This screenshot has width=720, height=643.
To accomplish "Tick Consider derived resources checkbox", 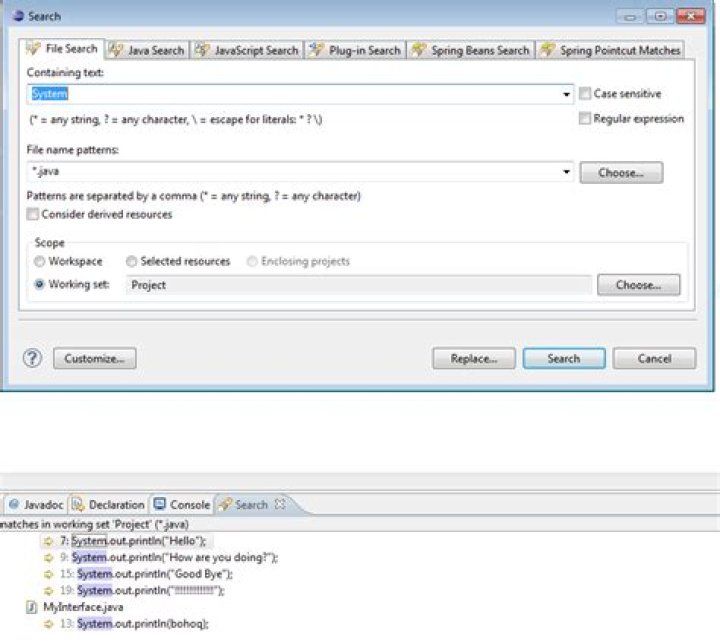I will (x=33, y=214).
